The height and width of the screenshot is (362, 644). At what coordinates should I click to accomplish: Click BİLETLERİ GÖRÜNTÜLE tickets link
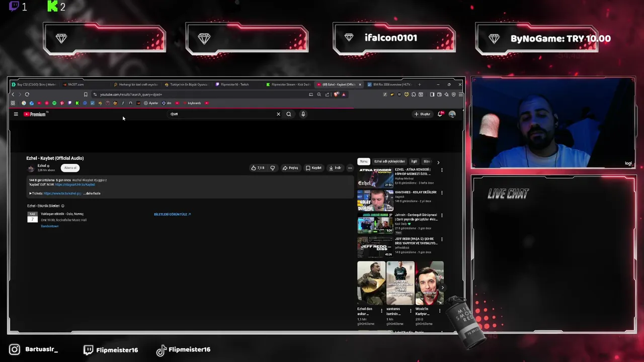[172, 214]
